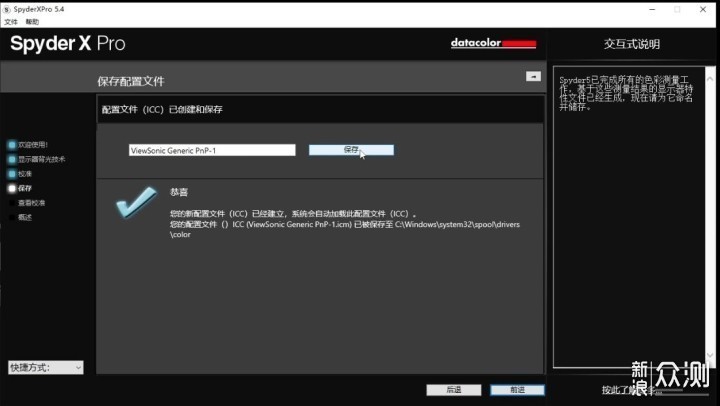Collapse the 保存配置文件 panel with the arrow button
Screen dimensions: 720x406
coord(533,76)
